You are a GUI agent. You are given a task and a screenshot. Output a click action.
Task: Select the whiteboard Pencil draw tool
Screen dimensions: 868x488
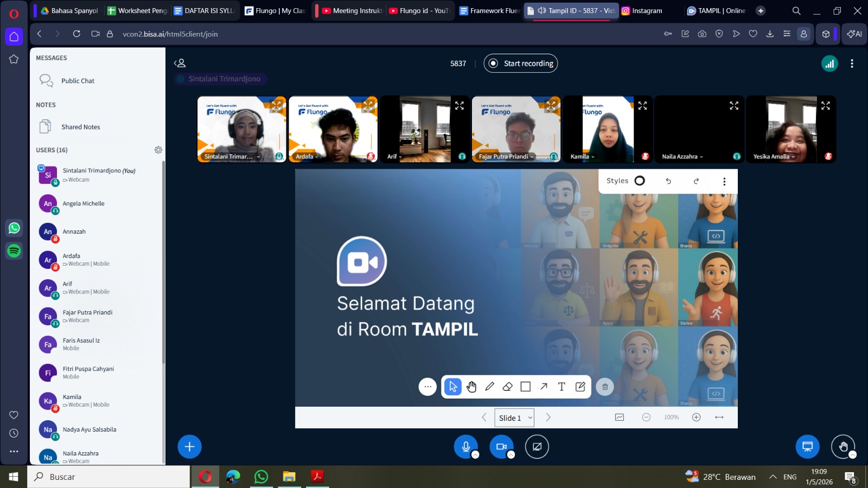pyautogui.click(x=489, y=387)
